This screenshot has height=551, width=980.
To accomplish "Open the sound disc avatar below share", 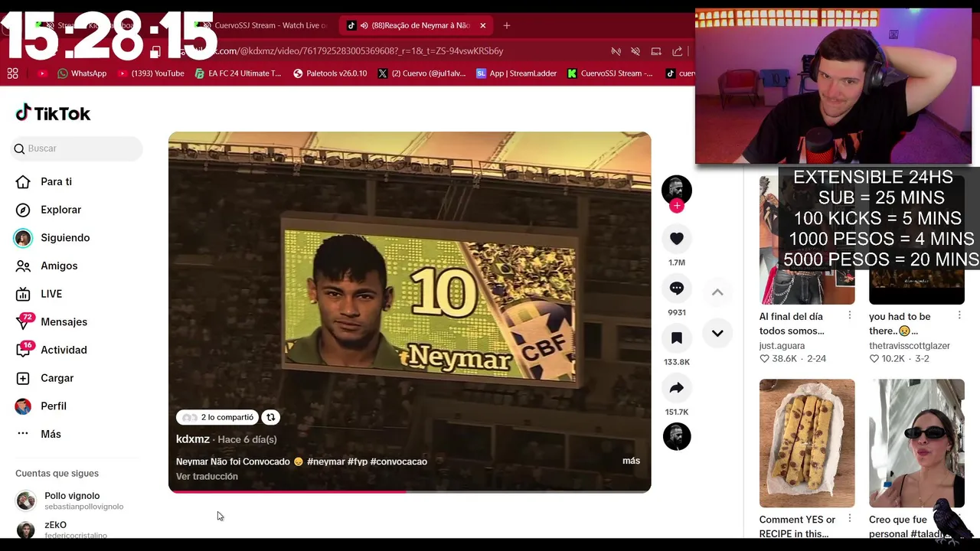I will click(676, 436).
